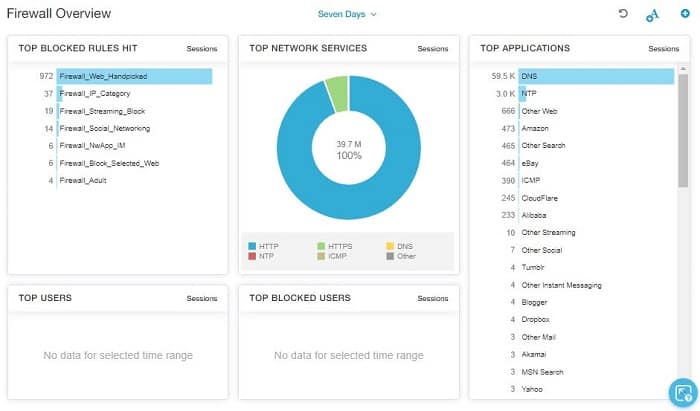Click the green HTTPS donut segment
The height and width of the screenshot is (411, 700).
click(x=337, y=93)
